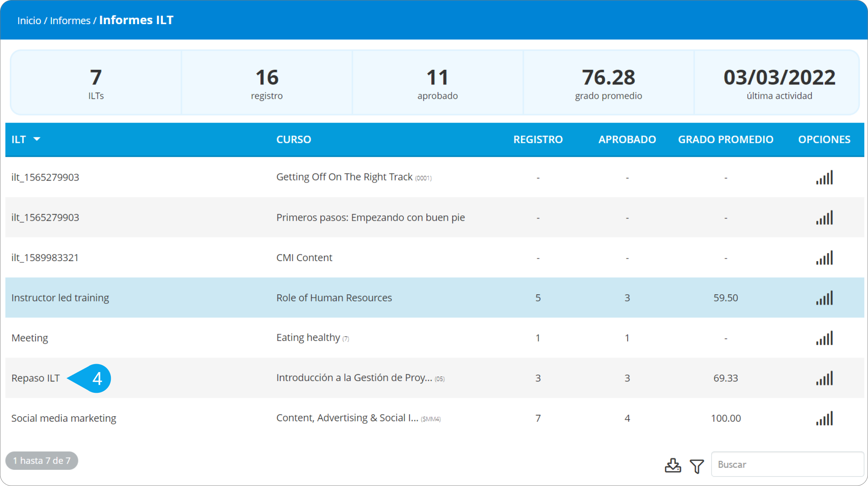
Task: Select ILT name 'Meeting'
Action: click(30, 338)
